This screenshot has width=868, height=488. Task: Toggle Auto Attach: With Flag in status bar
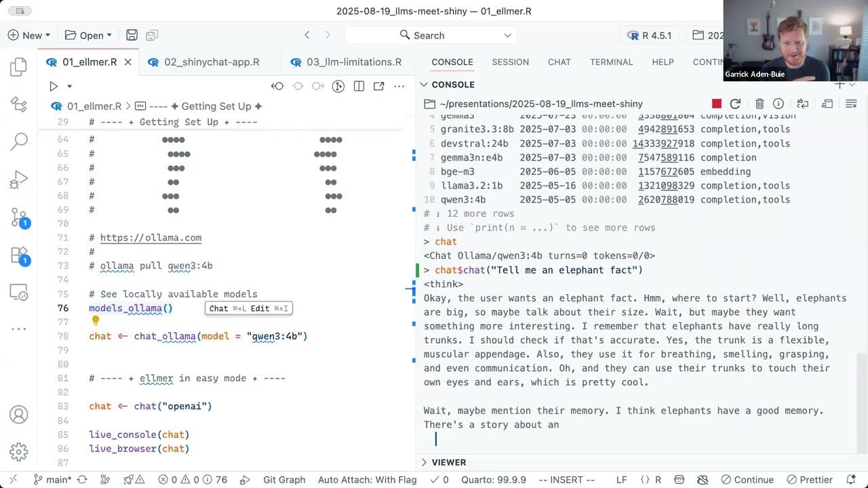[367, 479]
